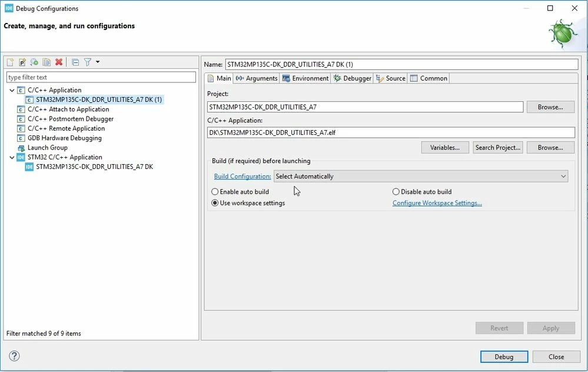The height and width of the screenshot is (372, 588).
Task: Click the STM32 C/C++ Application IDE icon
Action: point(21,158)
